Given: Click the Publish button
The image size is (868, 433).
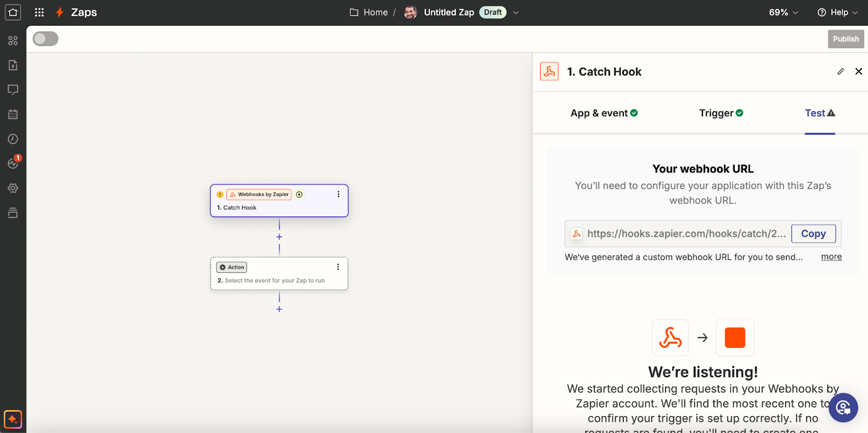Looking at the screenshot, I should pos(846,39).
